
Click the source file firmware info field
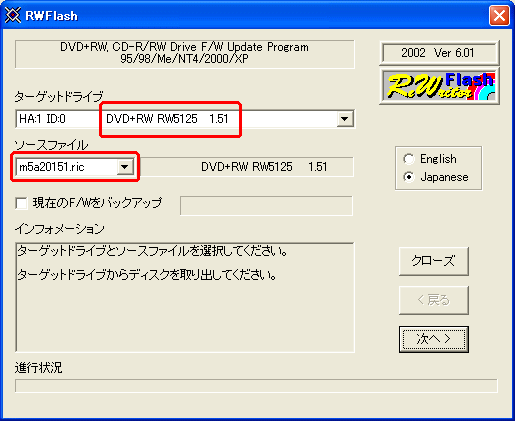tap(247, 167)
